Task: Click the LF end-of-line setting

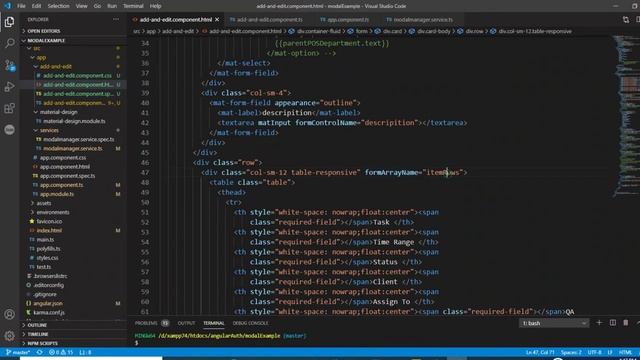Action: [610, 352]
